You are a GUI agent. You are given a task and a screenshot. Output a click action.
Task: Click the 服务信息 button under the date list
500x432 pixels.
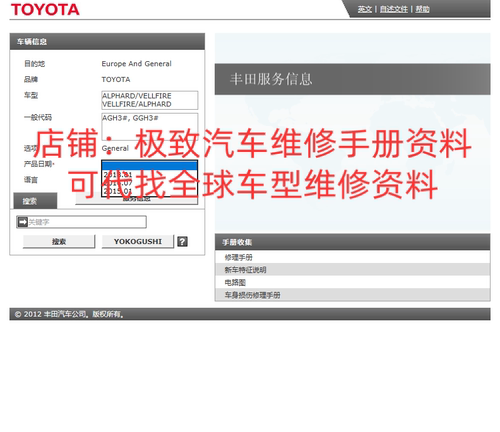pos(137,199)
